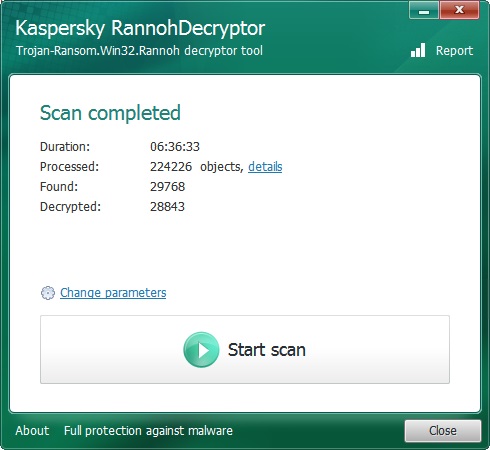
Task: Click the Trojan-Ransom.Win32.Rannoh subtitle text
Action: tap(139, 51)
